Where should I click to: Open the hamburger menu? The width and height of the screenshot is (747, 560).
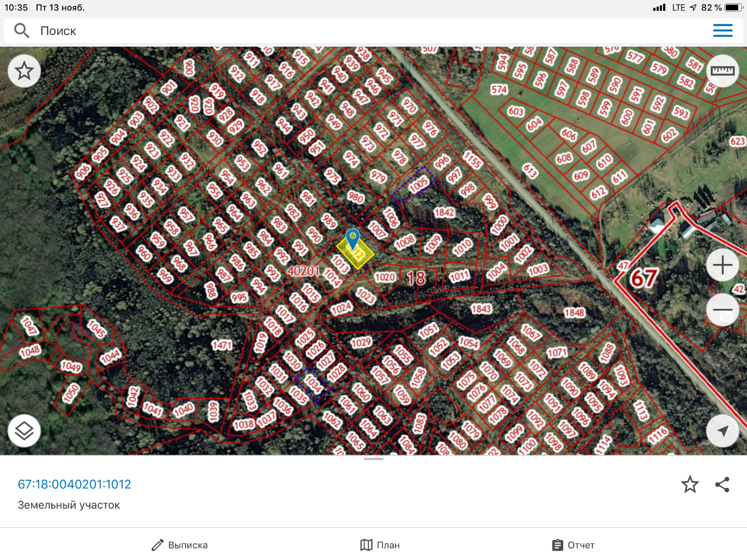(x=723, y=31)
